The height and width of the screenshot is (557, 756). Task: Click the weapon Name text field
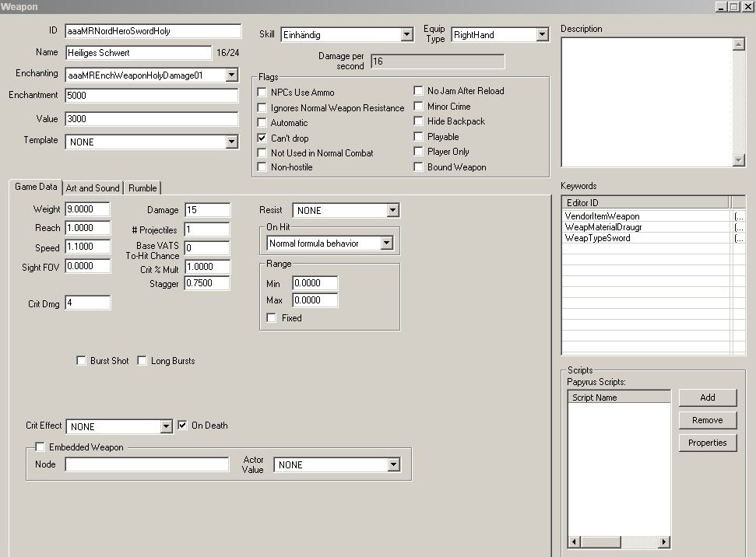point(139,53)
